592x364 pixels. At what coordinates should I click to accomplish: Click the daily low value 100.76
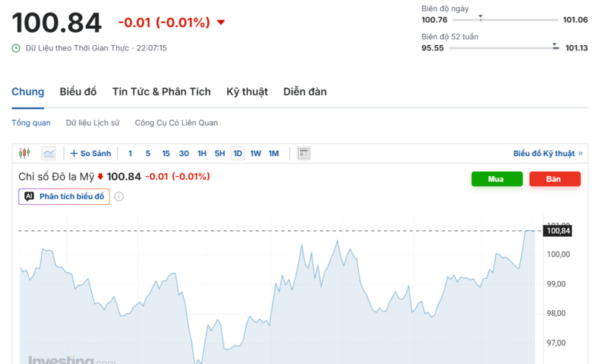pyautogui.click(x=434, y=20)
